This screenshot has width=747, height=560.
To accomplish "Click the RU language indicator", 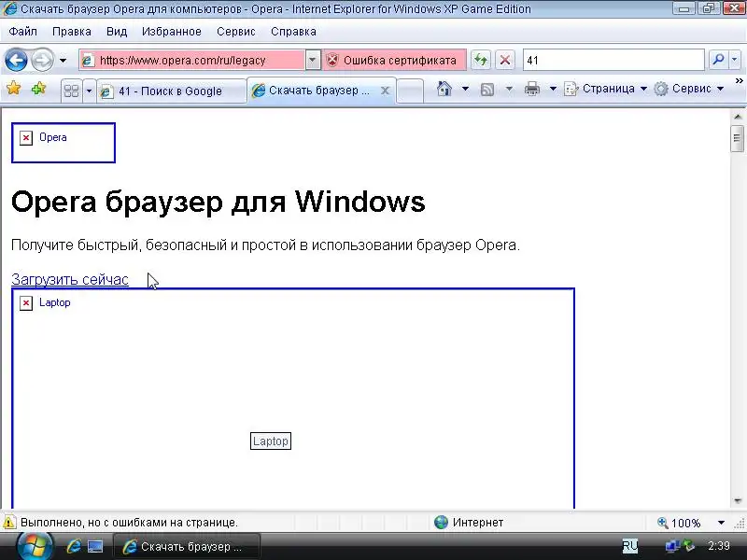I will point(629,546).
